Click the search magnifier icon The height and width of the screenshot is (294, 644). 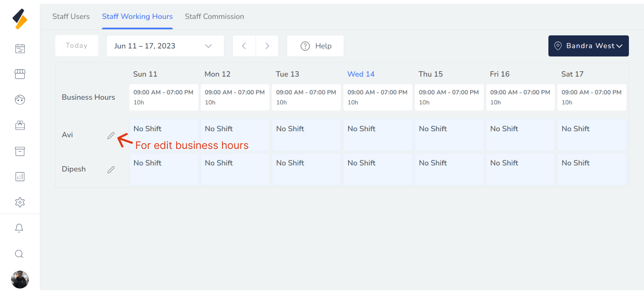click(x=19, y=254)
